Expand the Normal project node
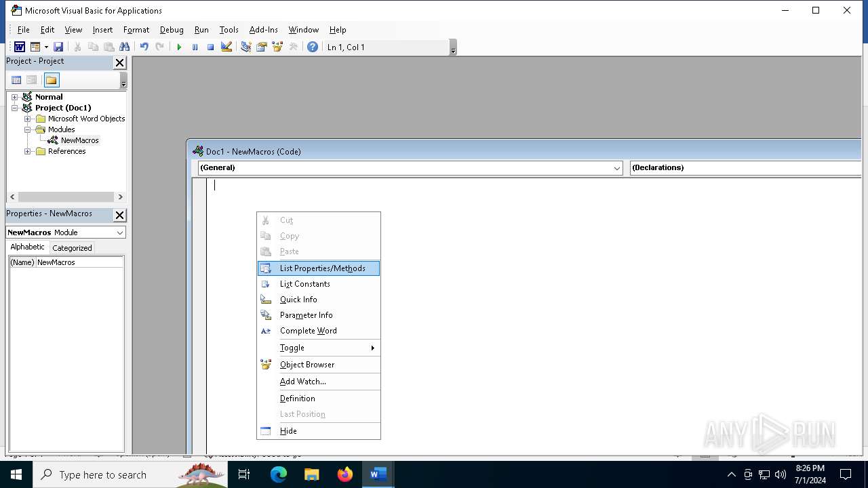 click(14, 97)
